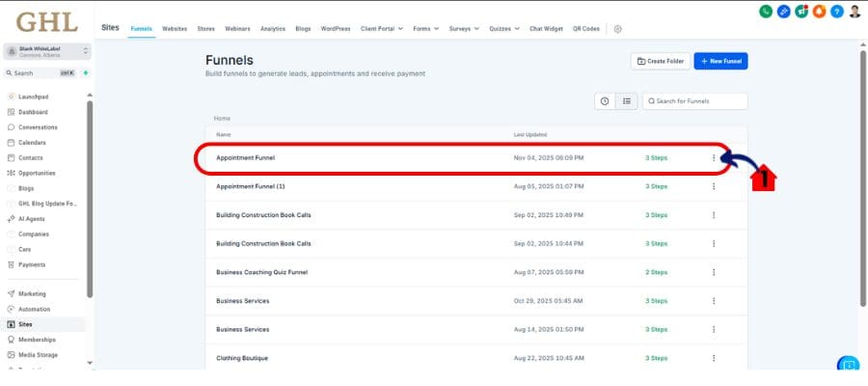Viewport: 868px width, 386px height.
Task: Open three-dot menu for Business Coaching Quiz Funnel
Action: click(x=714, y=272)
